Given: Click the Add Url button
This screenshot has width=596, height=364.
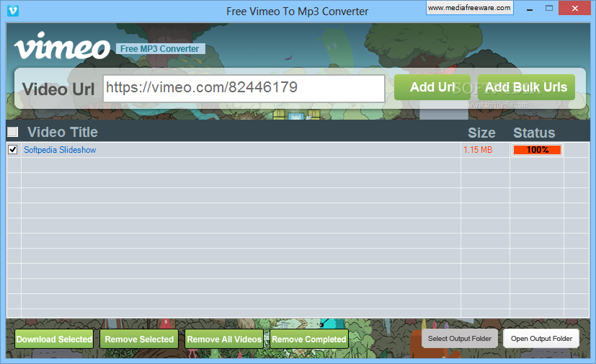Looking at the screenshot, I should [432, 87].
